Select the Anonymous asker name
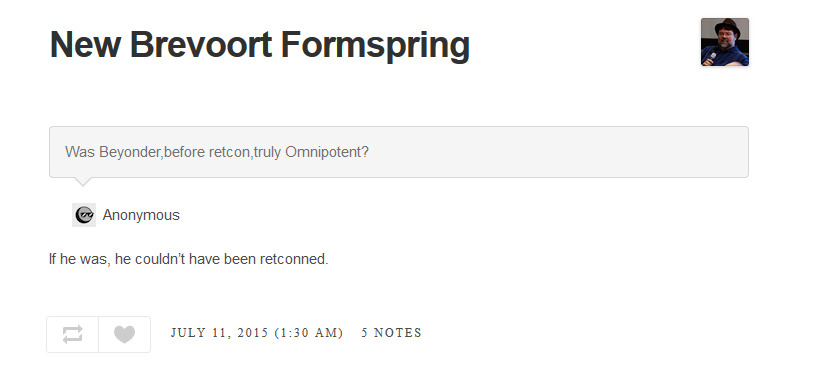 (x=141, y=215)
